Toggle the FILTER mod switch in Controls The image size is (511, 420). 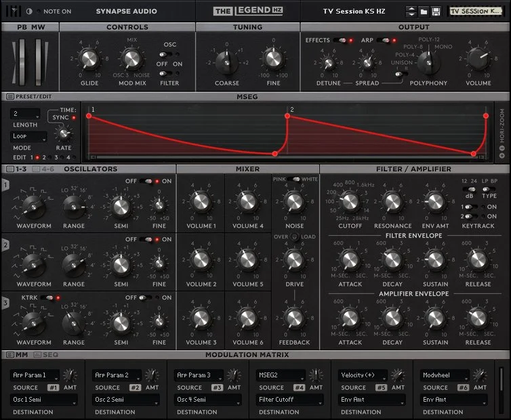click(165, 73)
